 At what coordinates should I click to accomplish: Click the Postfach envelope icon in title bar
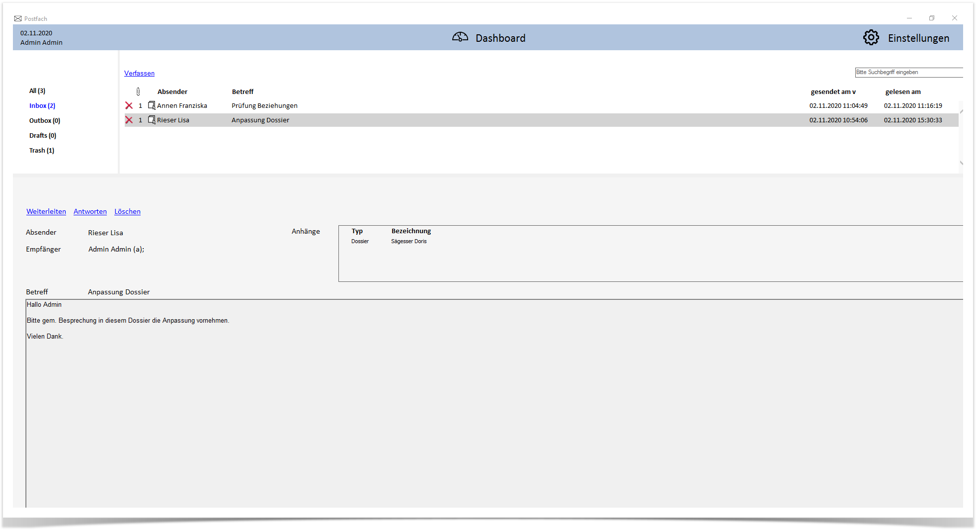[18, 18]
